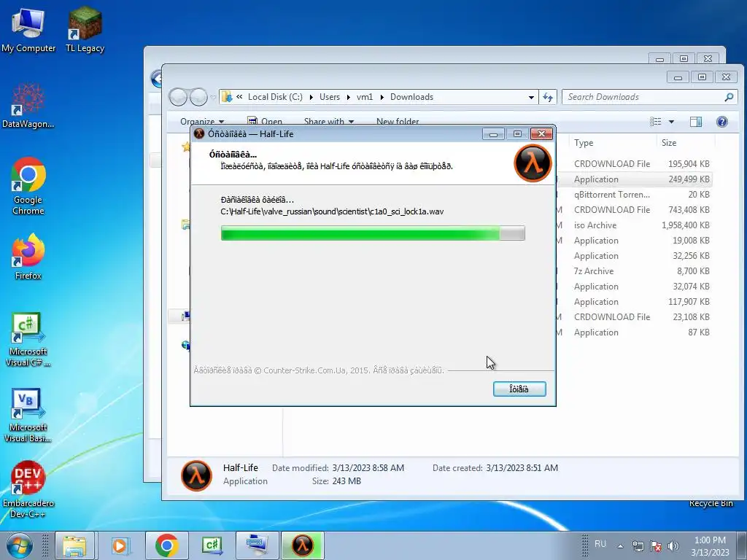The height and width of the screenshot is (560, 747).
Task: Open My Computer desktop icon
Action: coord(28,29)
